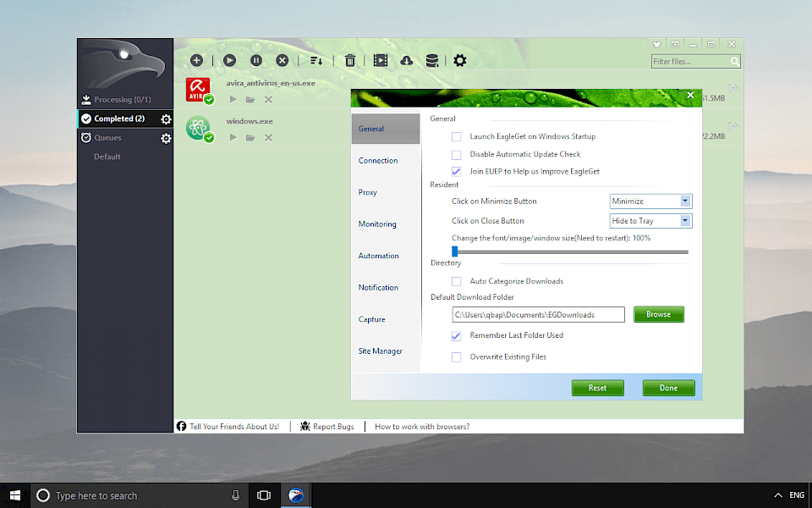Select Completed (2) in the sidebar
This screenshot has height=508, width=812.
tap(119, 119)
